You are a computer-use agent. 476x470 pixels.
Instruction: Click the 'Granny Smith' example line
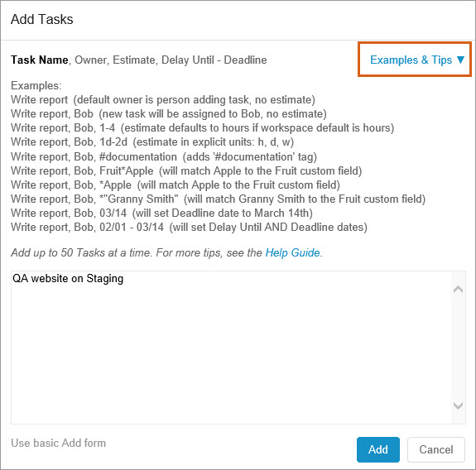[x=219, y=199]
